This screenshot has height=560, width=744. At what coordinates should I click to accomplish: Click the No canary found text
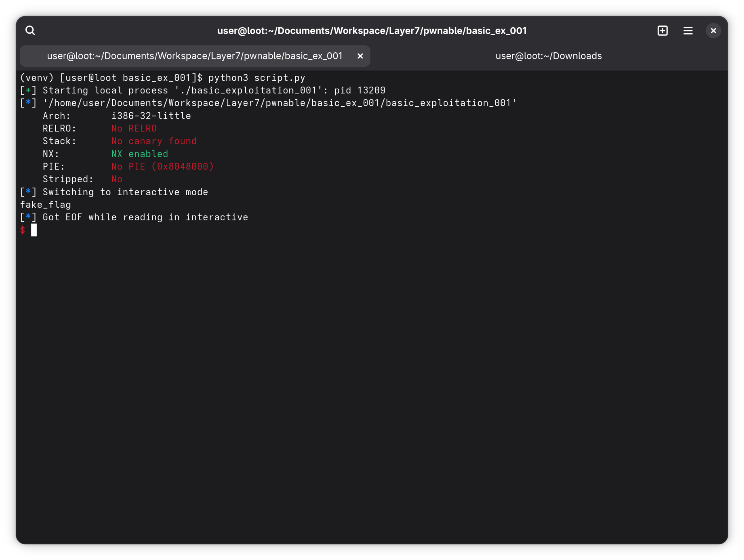154,141
